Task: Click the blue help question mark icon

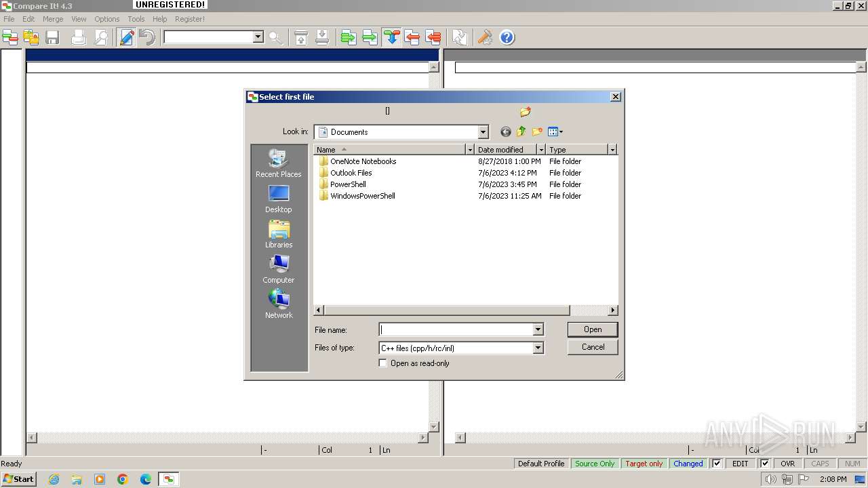Action: 507,37
